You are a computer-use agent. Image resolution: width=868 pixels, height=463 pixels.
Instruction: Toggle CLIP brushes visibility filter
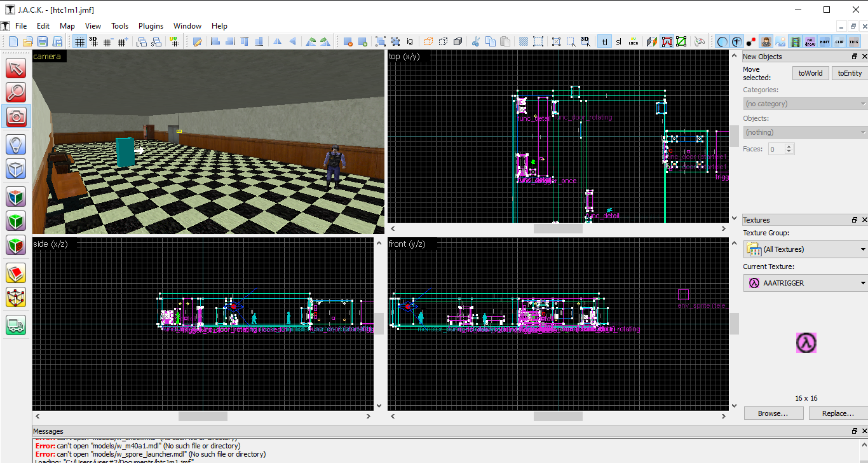839,41
